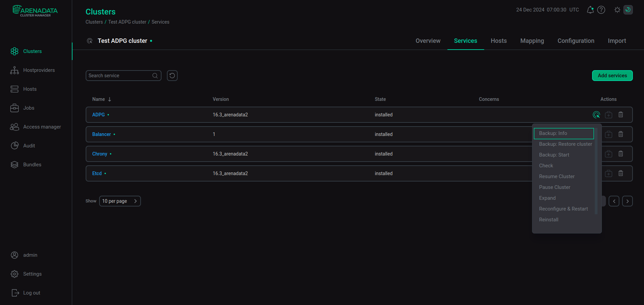Click the Version column header
Viewport: 644px width, 305px height.
221,99
